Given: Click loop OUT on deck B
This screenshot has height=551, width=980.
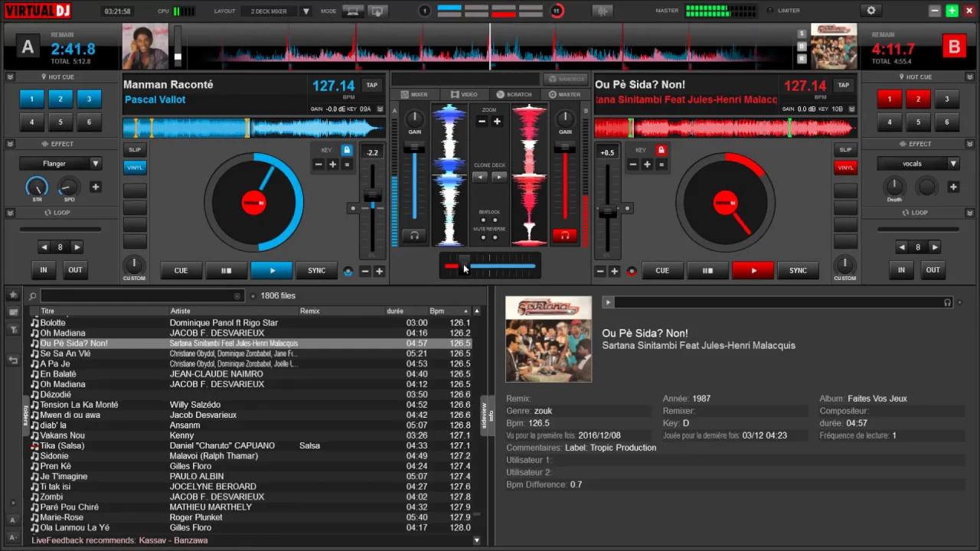Looking at the screenshot, I should pyautogui.click(x=933, y=269).
